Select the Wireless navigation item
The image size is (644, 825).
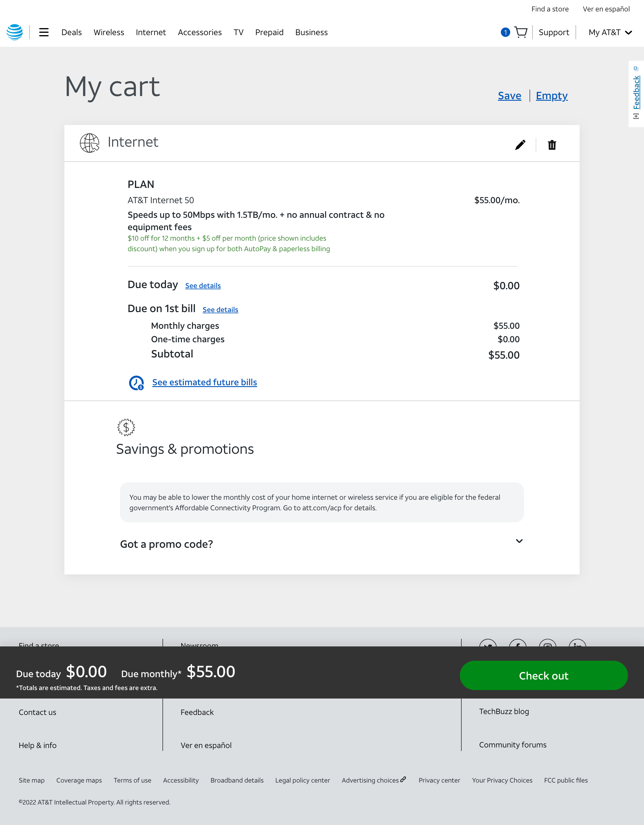(109, 32)
